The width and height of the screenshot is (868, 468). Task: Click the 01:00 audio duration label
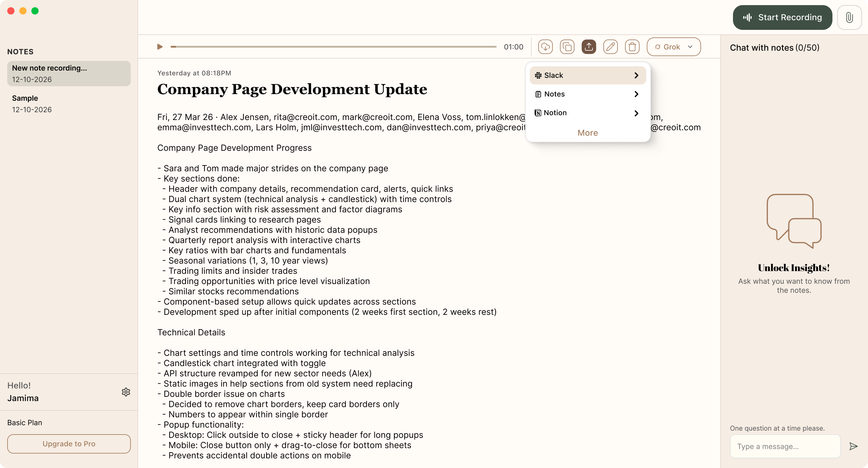[x=514, y=47]
